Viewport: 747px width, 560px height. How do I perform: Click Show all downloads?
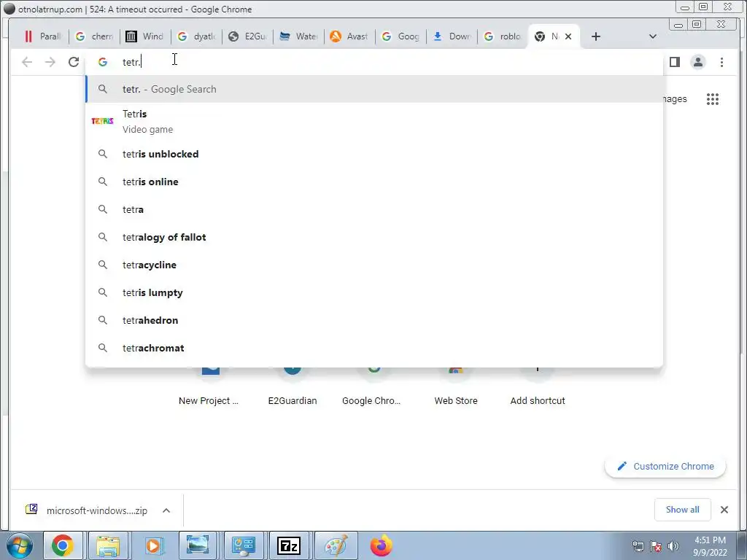[682, 510]
